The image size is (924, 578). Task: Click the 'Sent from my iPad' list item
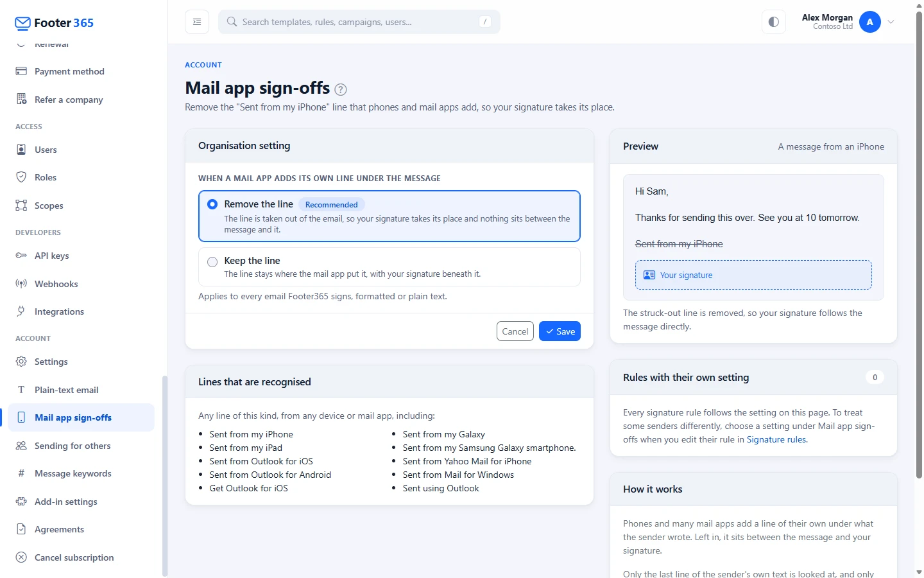[246, 448]
